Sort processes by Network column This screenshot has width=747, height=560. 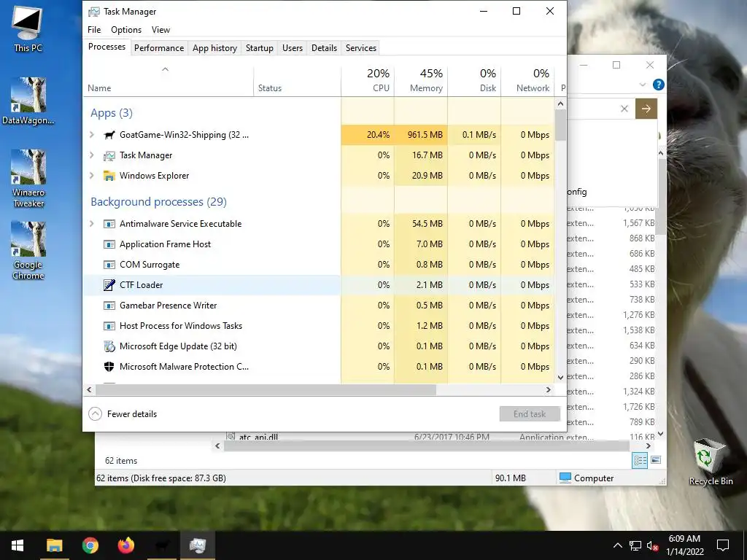(x=528, y=80)
